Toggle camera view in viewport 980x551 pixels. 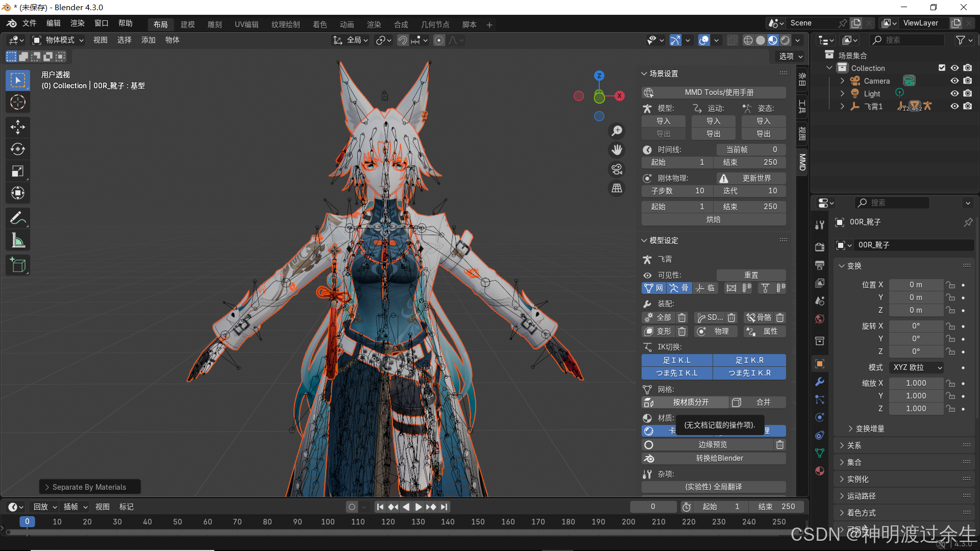(617, 169)
